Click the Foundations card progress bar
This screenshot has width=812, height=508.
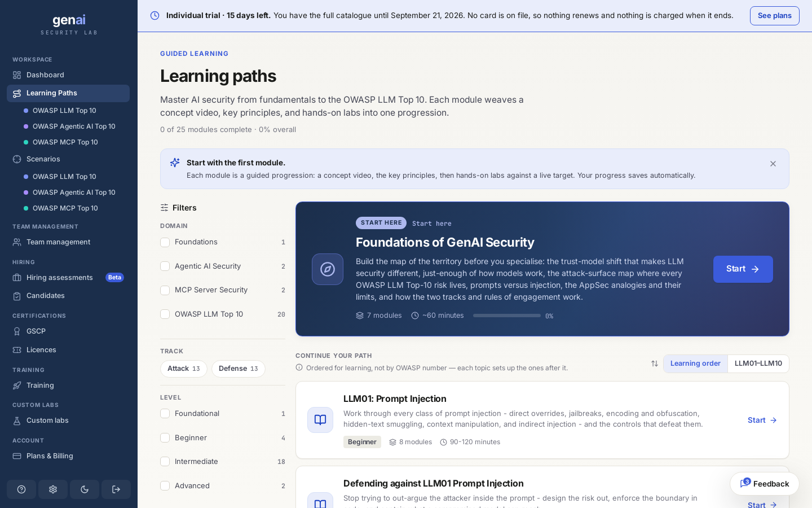pyautogui.click(x=507, y=316)
